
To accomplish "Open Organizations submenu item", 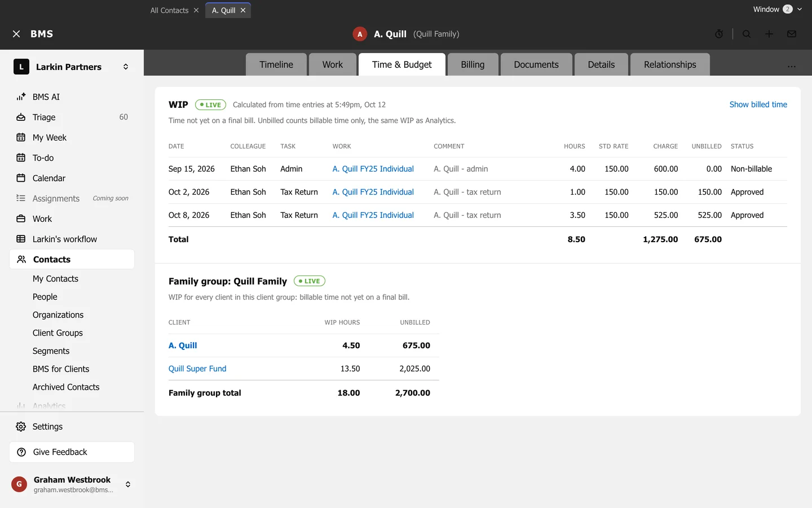I will point(58,315).
